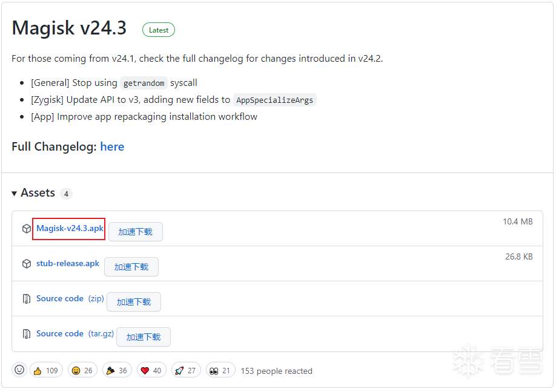Click the package icon beside stub-release.apk
556x392 pixels.
tap(27, 264)
